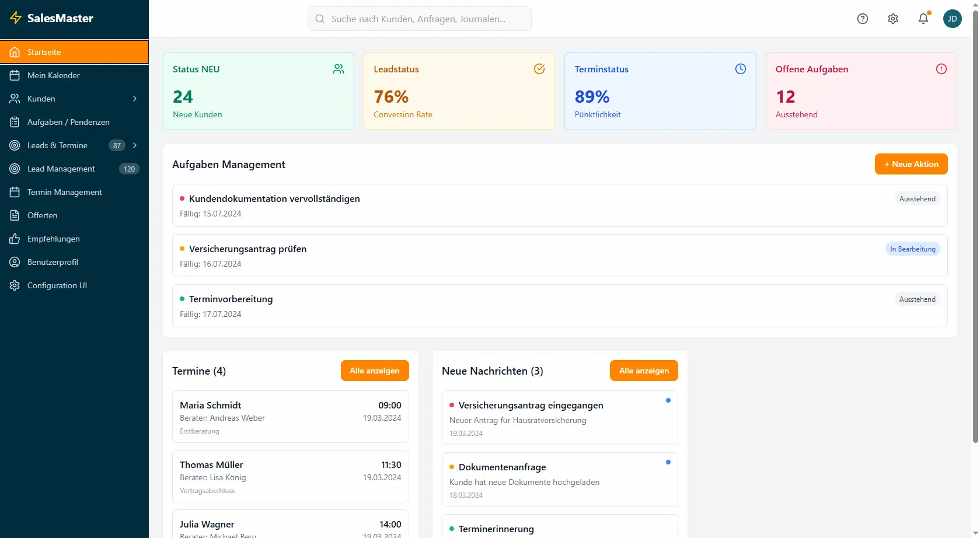Click the page vertical scrollbar
The width and height of the screenshot is (980, 538).
pos(975,233)
